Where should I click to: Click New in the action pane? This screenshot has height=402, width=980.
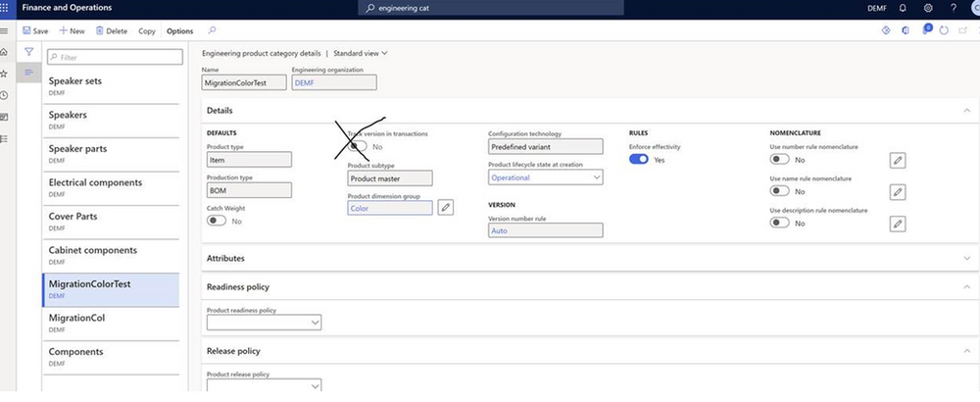[72, 30]
